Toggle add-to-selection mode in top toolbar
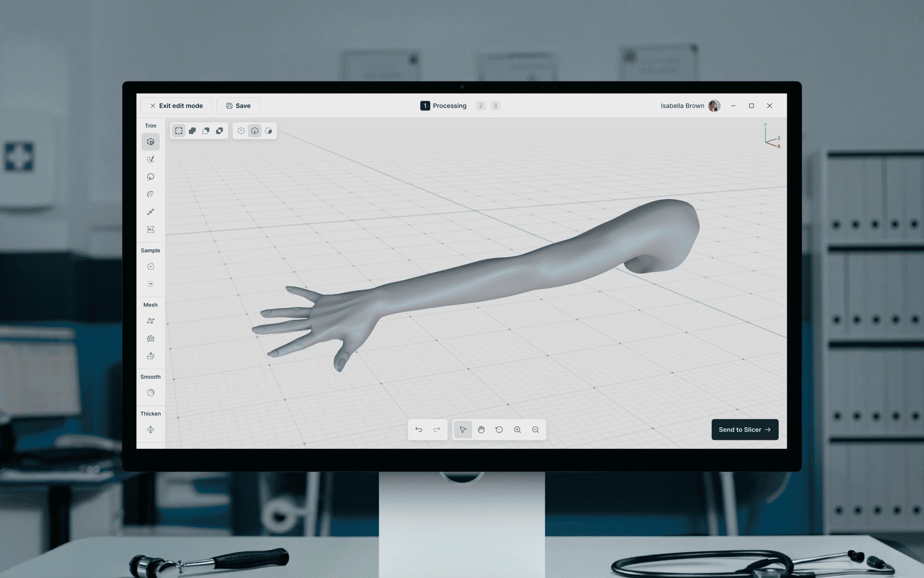 coord(192,131)
